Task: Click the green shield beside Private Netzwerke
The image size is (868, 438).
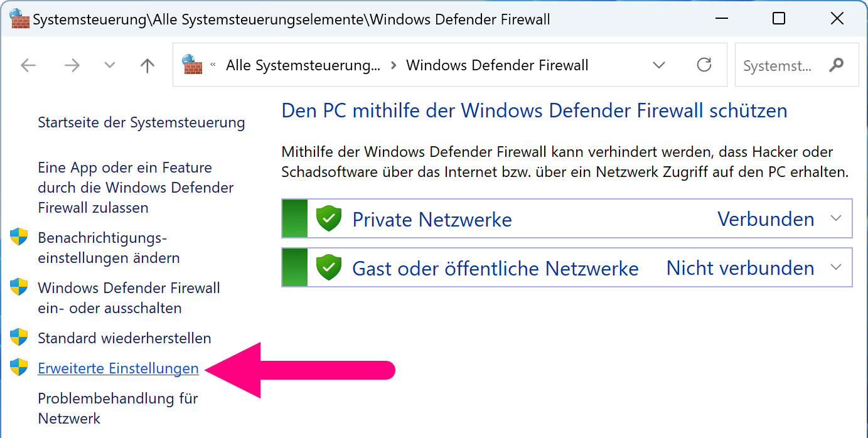Action: point(328,218)
